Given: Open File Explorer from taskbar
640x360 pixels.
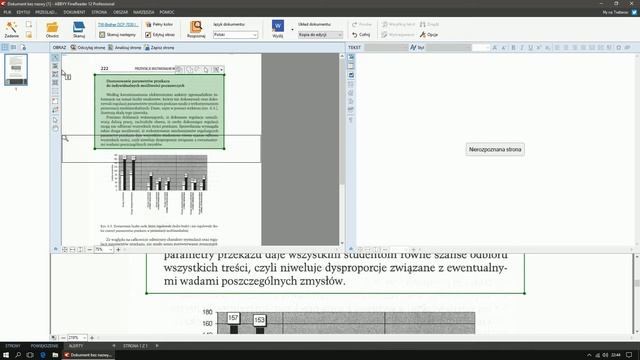Looking at the screenshot, I should point(55,355).
